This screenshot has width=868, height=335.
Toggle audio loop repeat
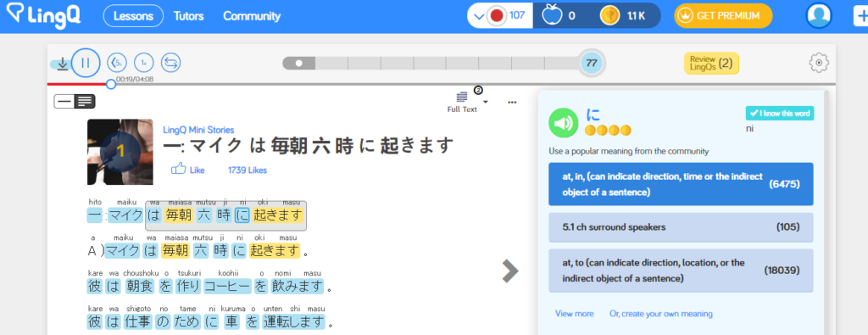click(171, 63)
